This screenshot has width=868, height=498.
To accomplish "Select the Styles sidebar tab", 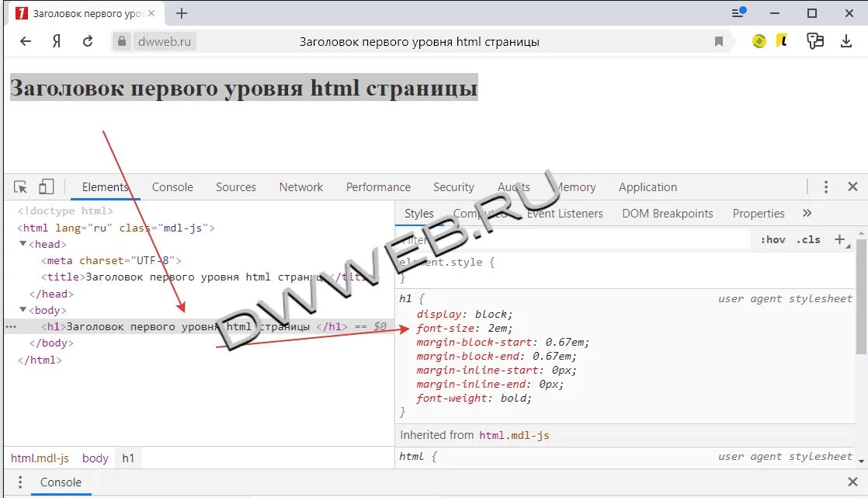I will tap(419, 214).
